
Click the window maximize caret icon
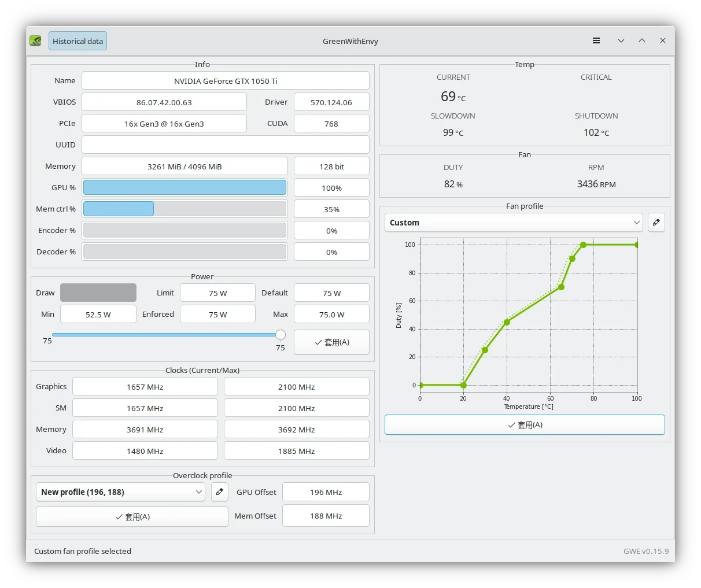[x=642, y=41]
